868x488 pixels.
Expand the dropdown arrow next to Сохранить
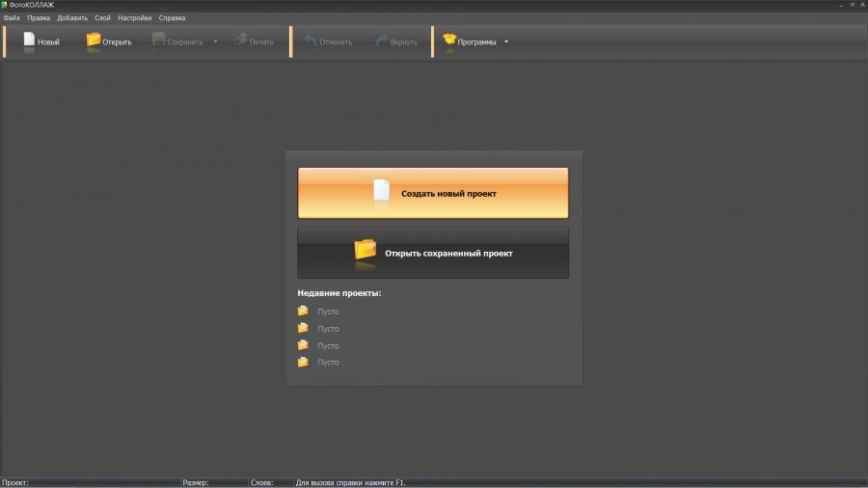coord(215,42)
